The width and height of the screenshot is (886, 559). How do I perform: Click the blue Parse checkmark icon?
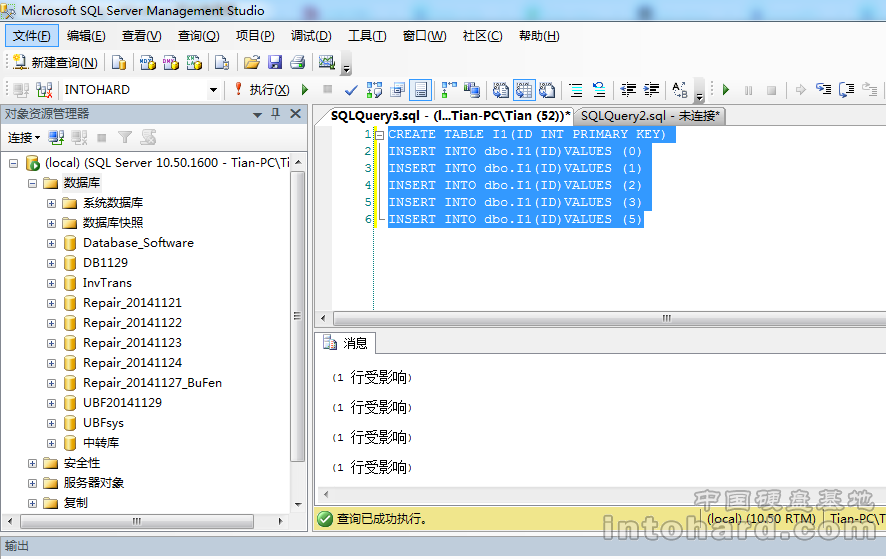coord(351,90)
